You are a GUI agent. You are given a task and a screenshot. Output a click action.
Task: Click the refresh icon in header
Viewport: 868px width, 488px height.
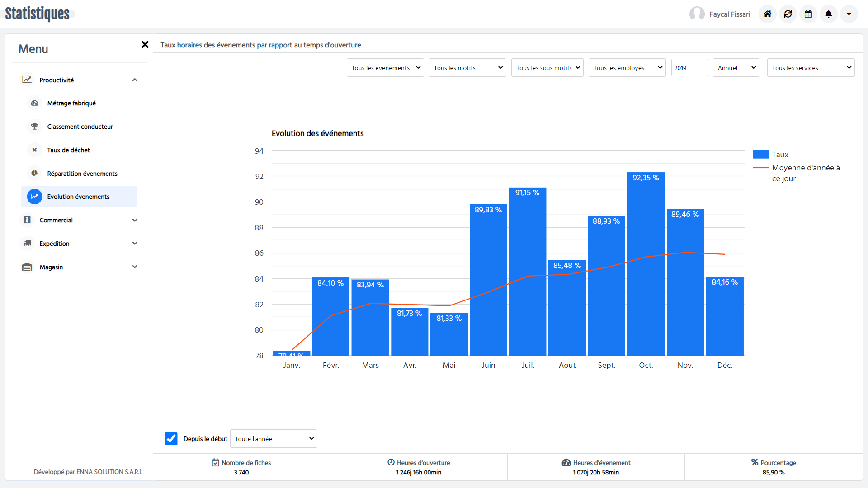point(788,14)
